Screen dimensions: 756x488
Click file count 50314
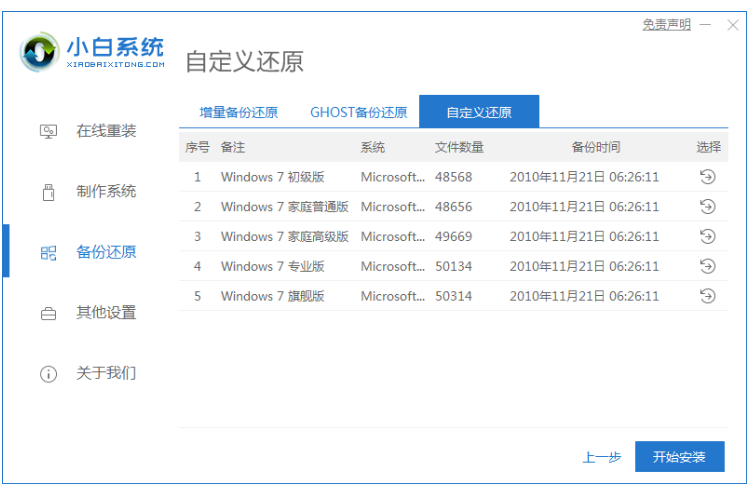click(x=453, y=296)
